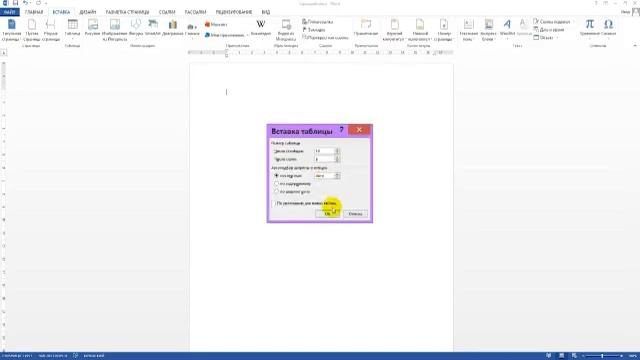
Task: Switch to the Рассылки (Mailings) tab
Action: pyautogui.click(x=196, y=12)
